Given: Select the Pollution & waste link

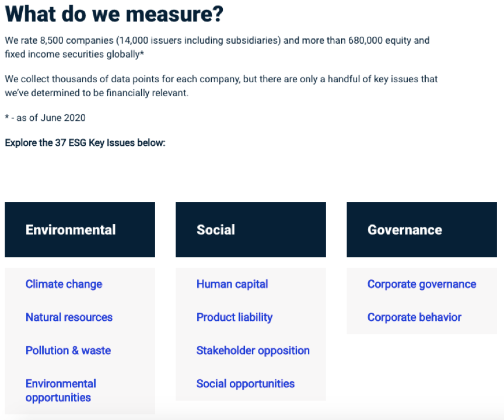Looking at the screenshot, I should click(x=68, y=351).
